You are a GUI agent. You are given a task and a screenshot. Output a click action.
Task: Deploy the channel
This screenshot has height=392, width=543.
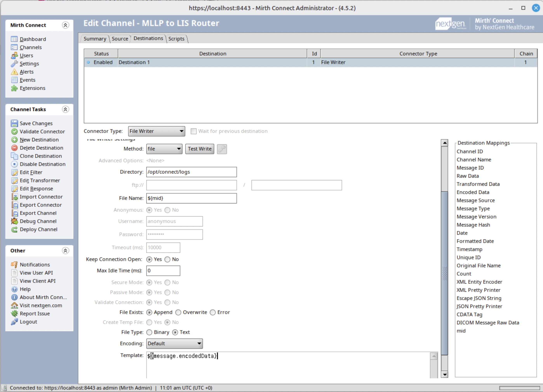38,229
